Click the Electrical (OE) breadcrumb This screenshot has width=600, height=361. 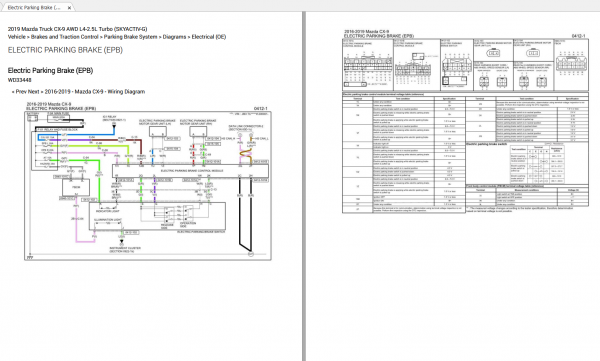click(209, 37)
